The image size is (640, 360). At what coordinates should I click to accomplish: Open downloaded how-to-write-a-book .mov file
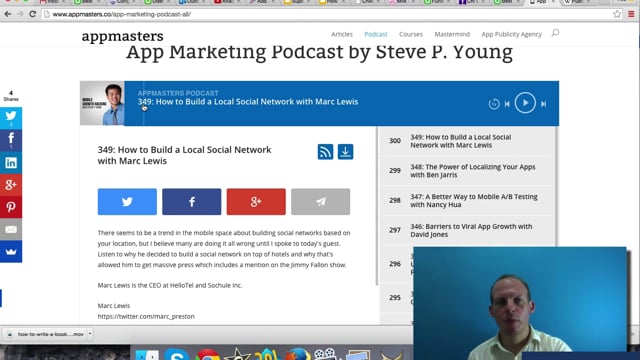click(46, 334)
